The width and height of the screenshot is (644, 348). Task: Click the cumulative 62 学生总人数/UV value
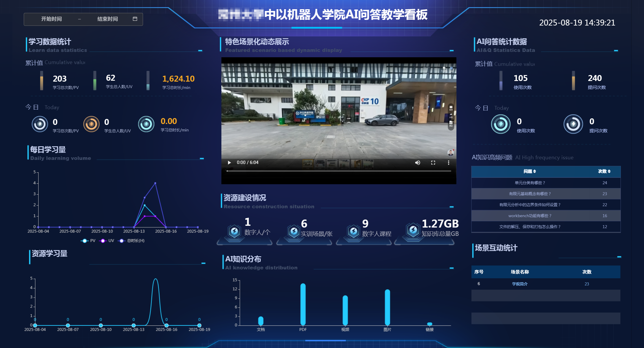click(x=110, y=78)
